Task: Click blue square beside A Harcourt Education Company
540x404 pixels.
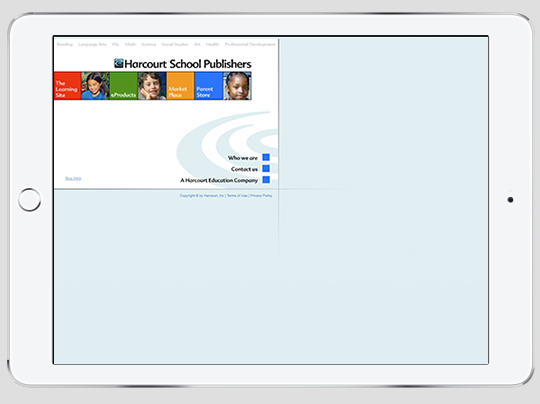Action: coord(266,179)
